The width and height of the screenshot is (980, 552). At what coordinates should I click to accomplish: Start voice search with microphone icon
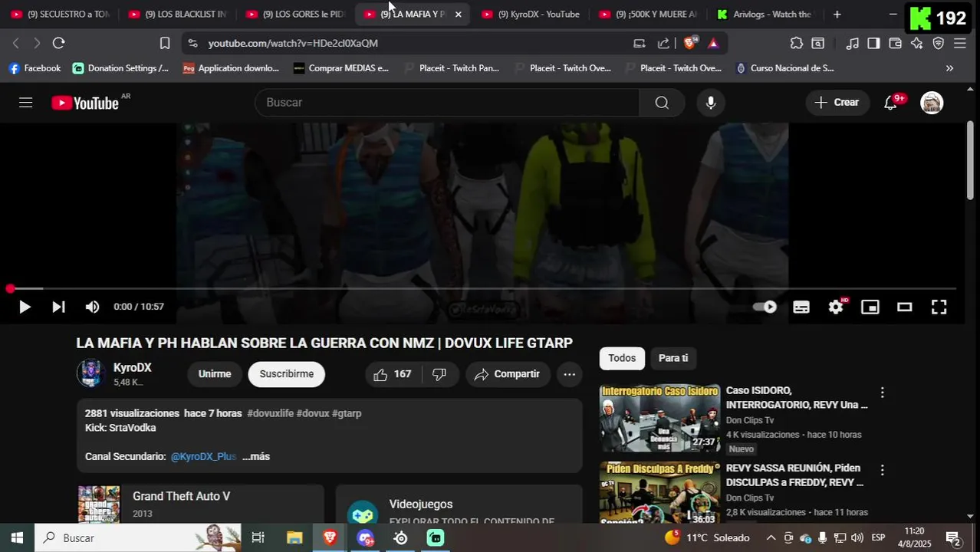click(711, 103)
